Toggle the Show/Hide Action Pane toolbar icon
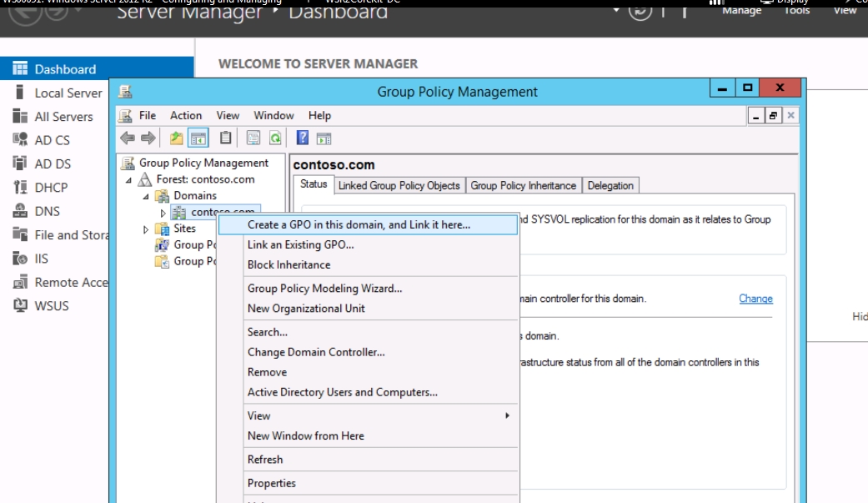The width and height of the screenshot is (868, 503). tap(324, 138)
